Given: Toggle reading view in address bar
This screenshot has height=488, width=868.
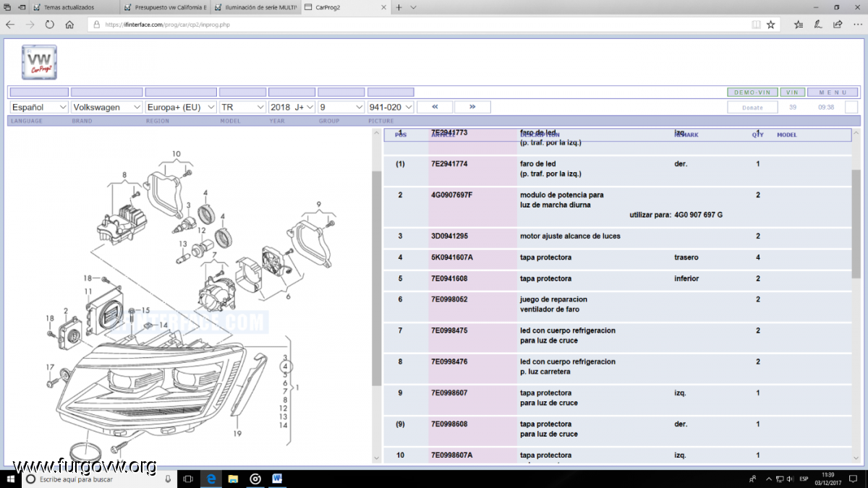Looking at the screenshot, I should 756,25.
